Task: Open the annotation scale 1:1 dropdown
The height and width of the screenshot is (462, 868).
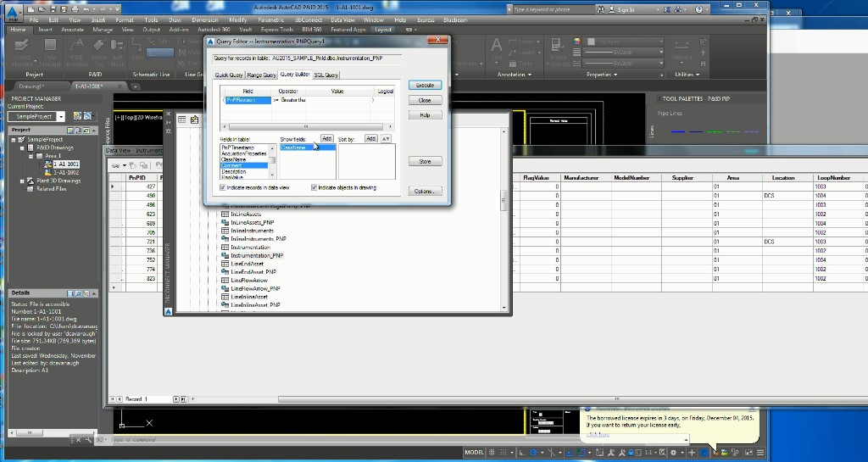Action: (650, 452)
